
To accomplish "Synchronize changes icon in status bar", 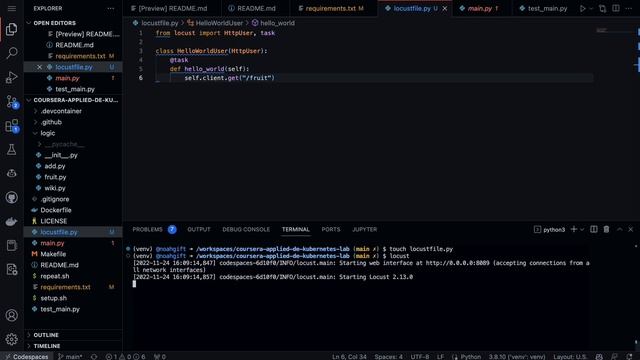I will [94, 356].
